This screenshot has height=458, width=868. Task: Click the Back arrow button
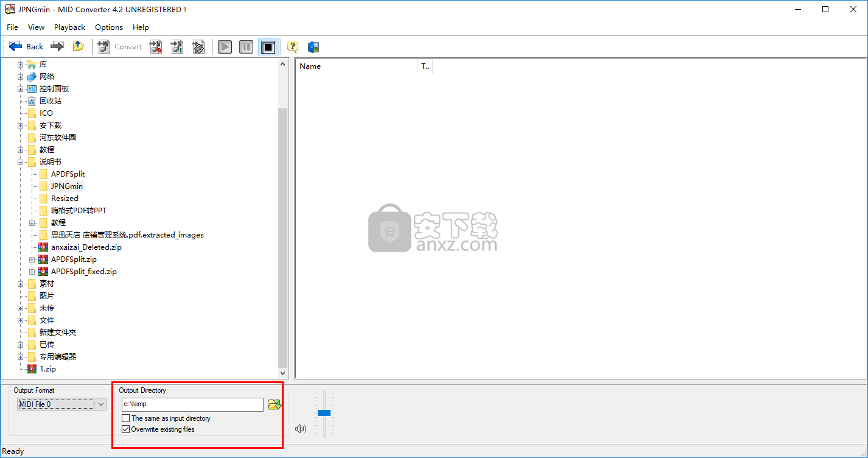tap(26, 46)
